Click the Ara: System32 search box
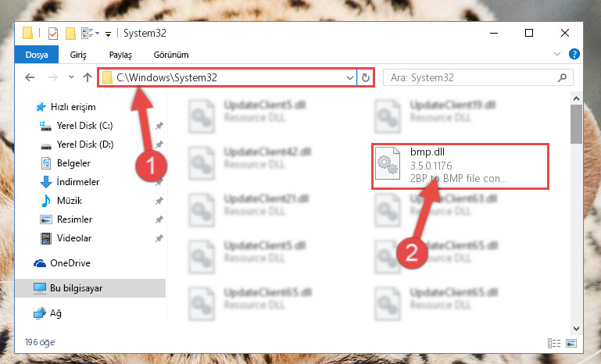 (478, 78)
